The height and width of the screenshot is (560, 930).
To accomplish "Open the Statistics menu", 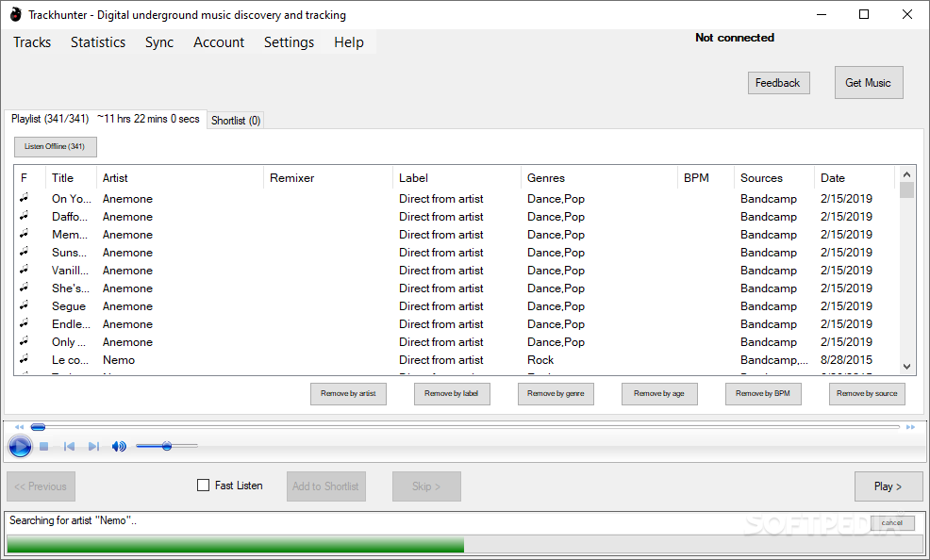I will point(98,42).
